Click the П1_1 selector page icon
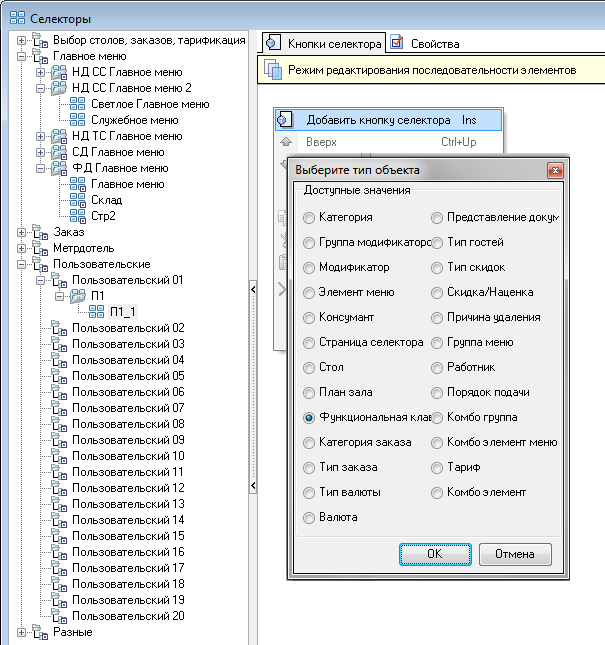605x645 pixels. 96,312
